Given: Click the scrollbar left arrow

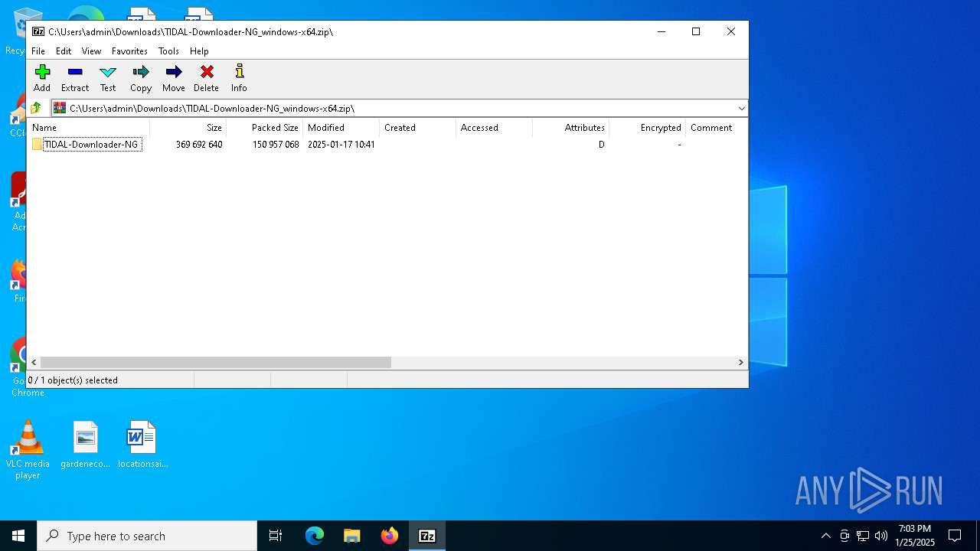Looking at the screenshot, I should (x=34, y=362).
